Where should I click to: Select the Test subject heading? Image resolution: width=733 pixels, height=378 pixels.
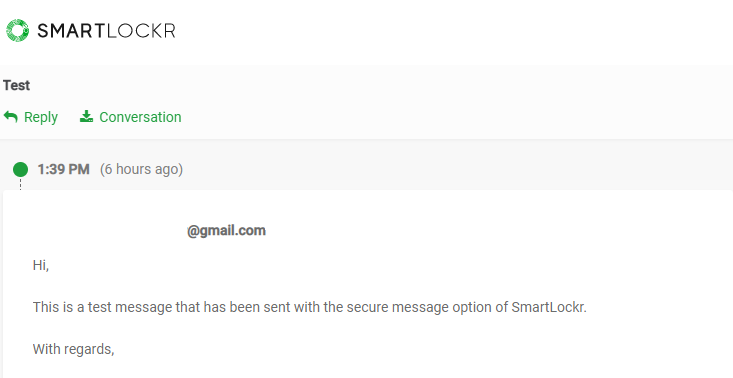pos(16,86)
